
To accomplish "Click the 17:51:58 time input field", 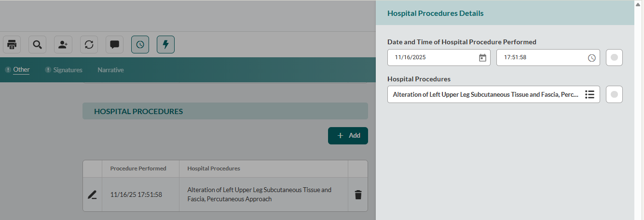I will coord(540,57).
